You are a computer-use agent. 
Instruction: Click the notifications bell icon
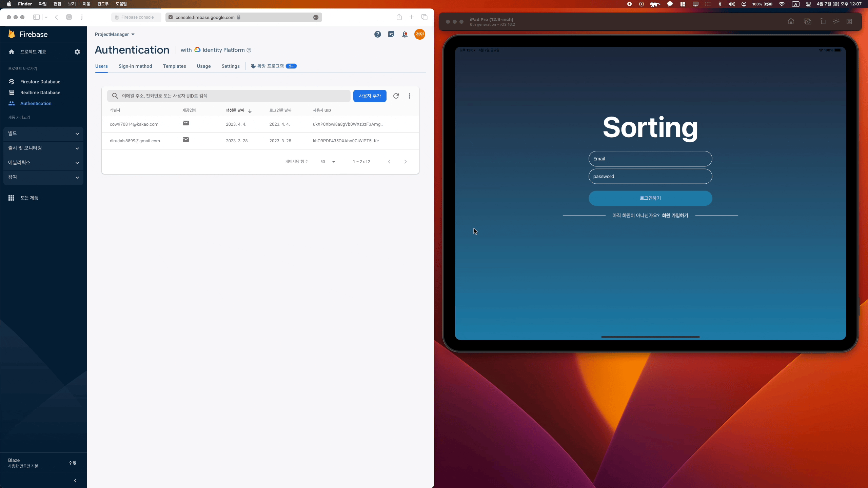click(x=405, y=34)
